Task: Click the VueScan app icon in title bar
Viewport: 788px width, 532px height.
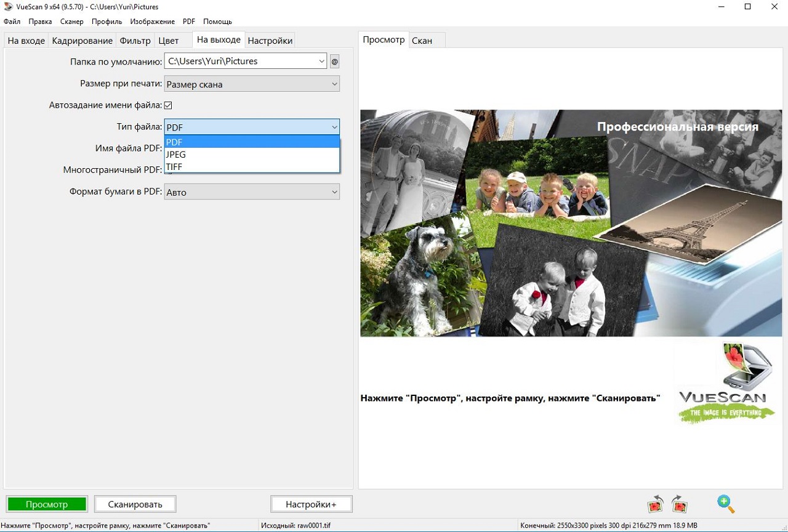Action: pos(8,7)
